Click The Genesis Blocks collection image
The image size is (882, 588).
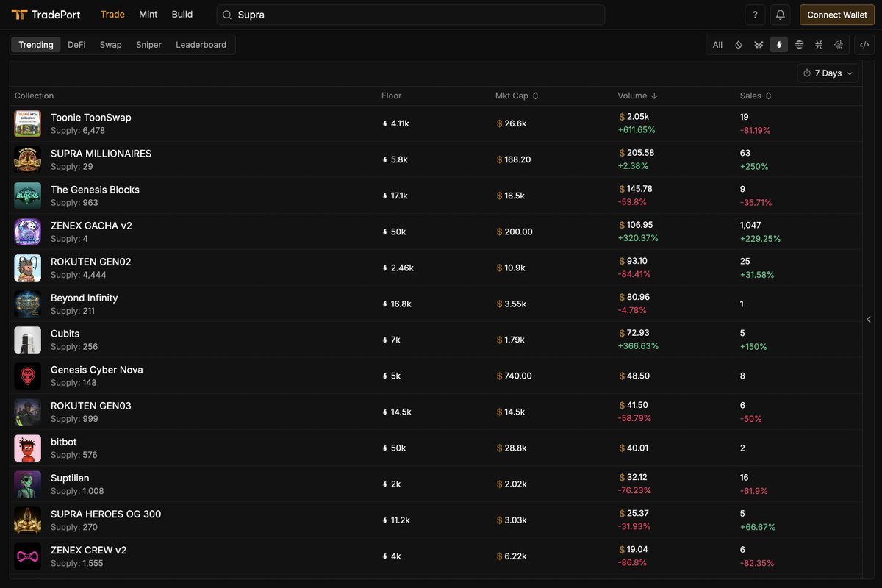point(28,196)
